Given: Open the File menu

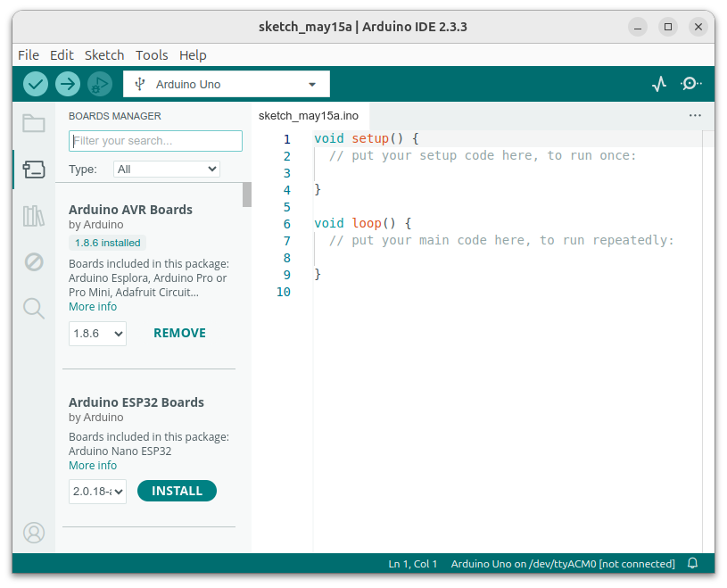Looking at the screenshot, I should point(29,55).
